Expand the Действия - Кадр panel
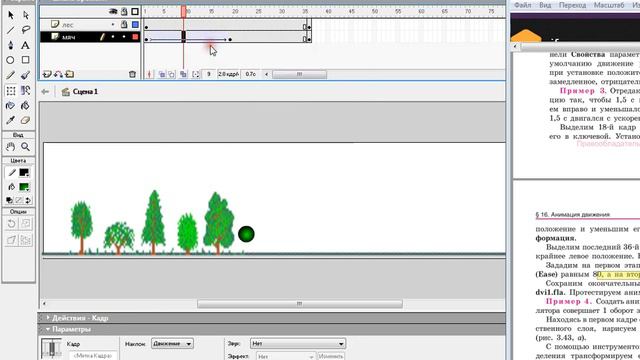 [47, 318]
